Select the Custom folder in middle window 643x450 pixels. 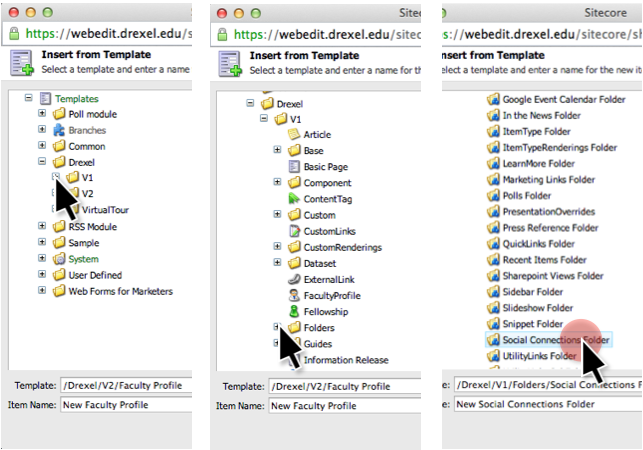coord(319,215)
